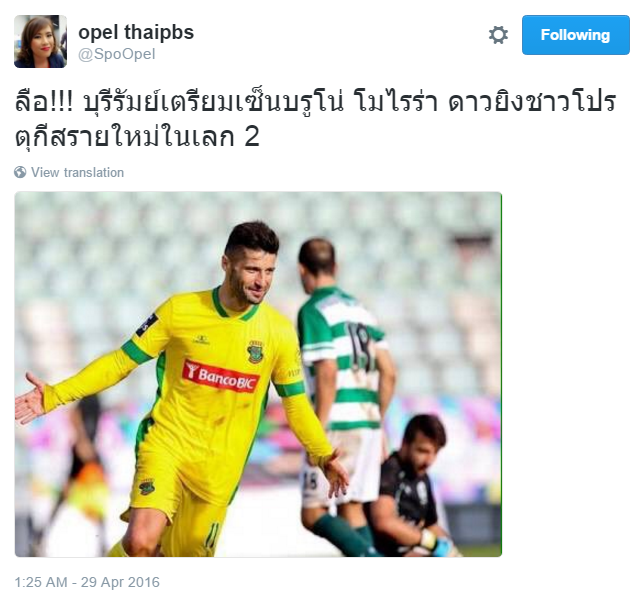Click the player's outstretched open hand in the photo
The image size is (637, 601).
tap(29, 400)
